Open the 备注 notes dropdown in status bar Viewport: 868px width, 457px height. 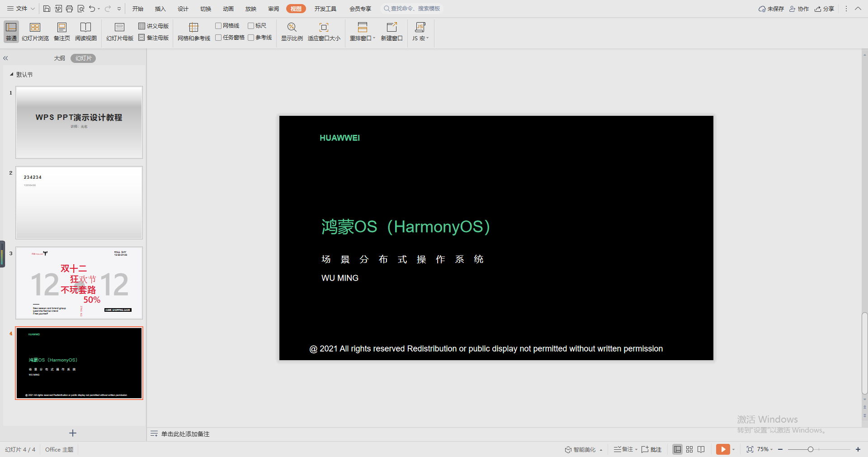pos(626,449)
